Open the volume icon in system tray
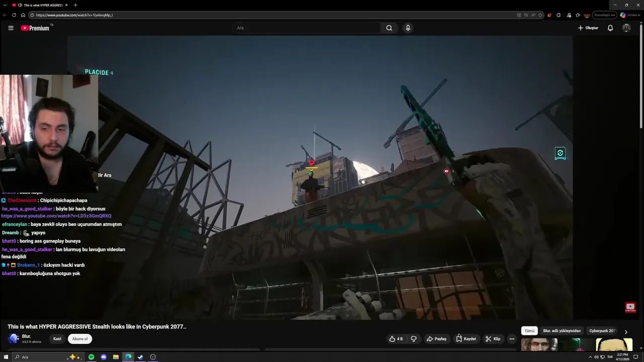This screenshot has width=644, height=362. [x=596, y=357]
